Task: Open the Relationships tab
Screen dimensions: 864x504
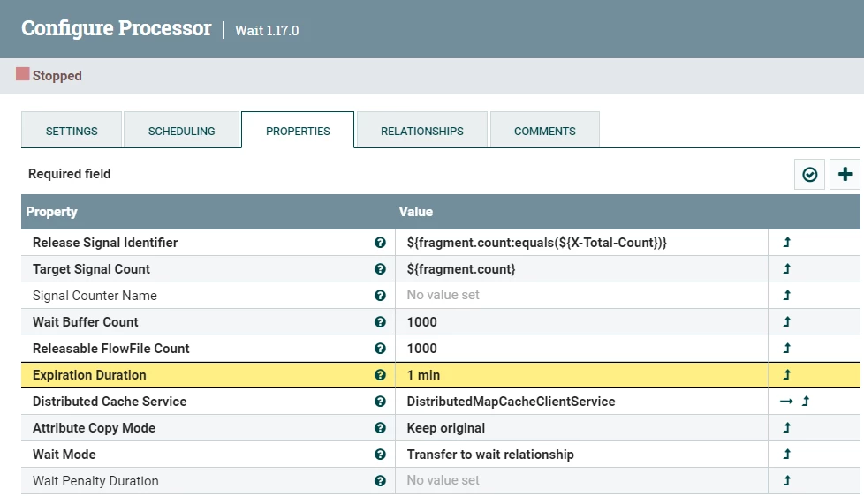Action: coord(422,130)
